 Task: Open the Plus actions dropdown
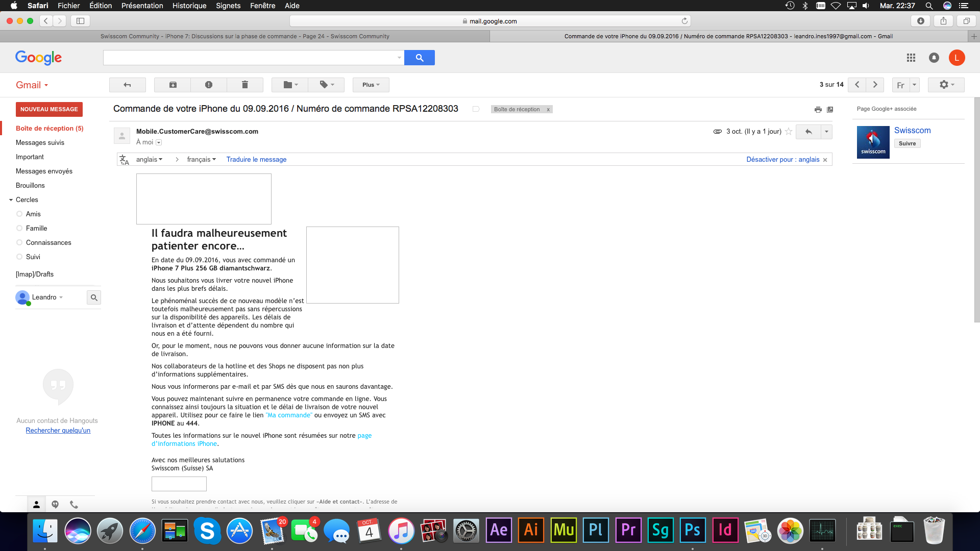click(x=371, y=85)
